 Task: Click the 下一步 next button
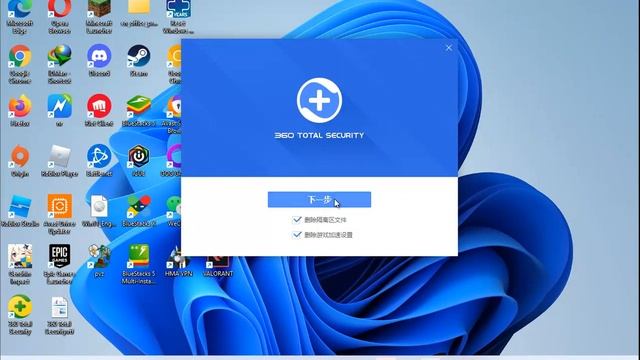click(x=319, y=200)
